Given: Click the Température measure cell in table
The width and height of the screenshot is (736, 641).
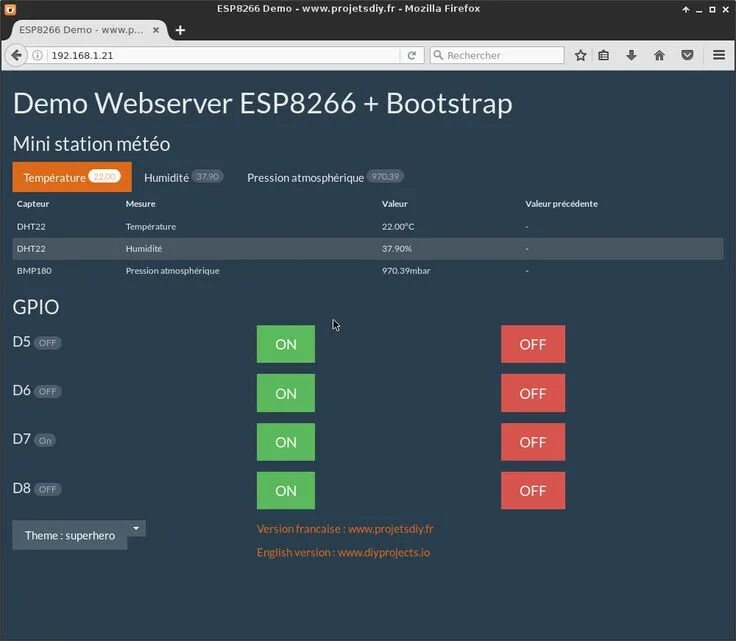Looking at the screenshot, I should tap(151, 226).
